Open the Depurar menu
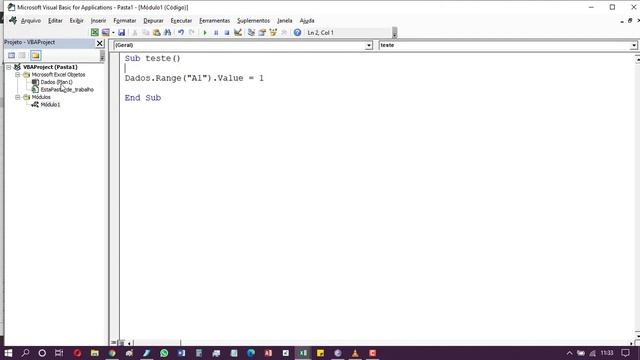The height and width of the screenshot is (360, 640). click(153, 20)
